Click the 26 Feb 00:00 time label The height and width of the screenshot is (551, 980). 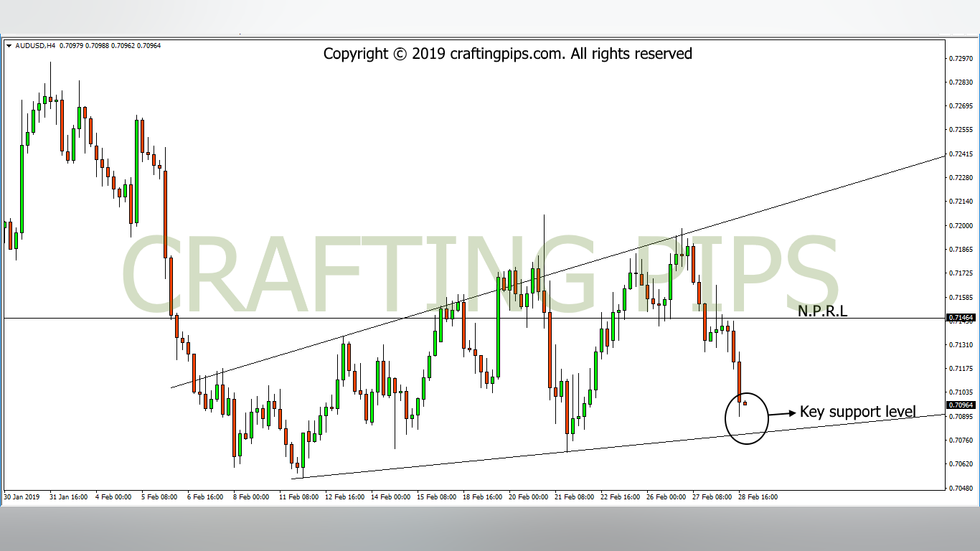(666, 496)
